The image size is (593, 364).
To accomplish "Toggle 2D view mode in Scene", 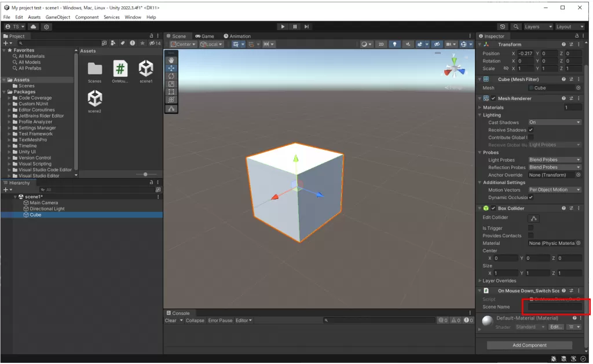I will 381,44.
